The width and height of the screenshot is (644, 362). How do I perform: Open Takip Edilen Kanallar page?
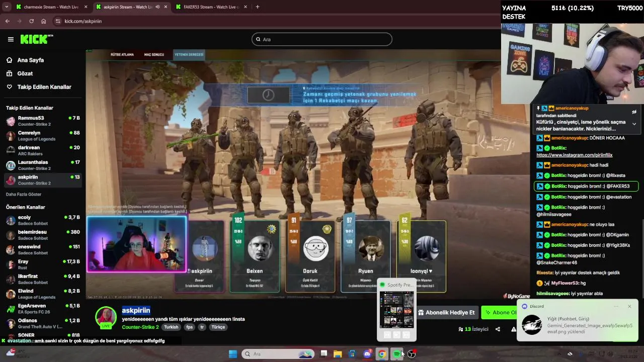(44, 87)
